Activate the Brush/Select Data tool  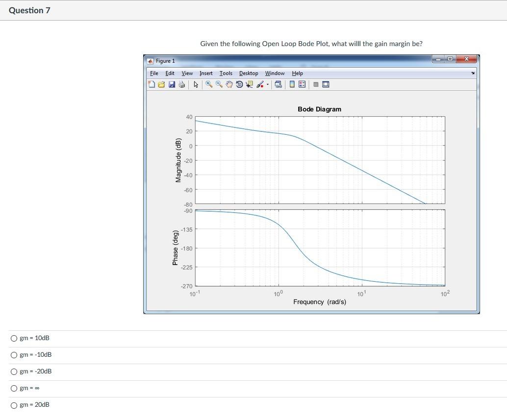260,84
